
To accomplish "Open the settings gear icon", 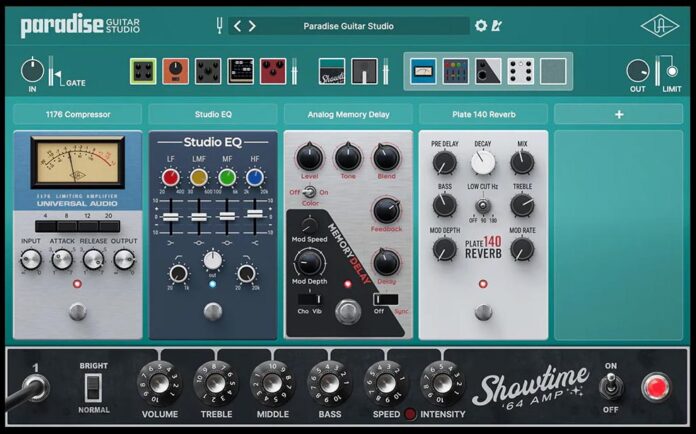I will [481, 26].
